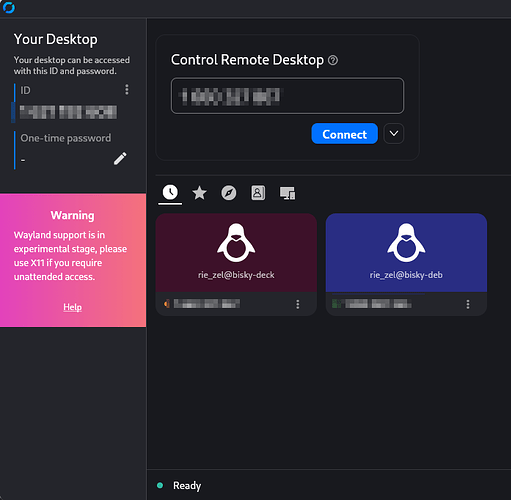This screenshot has height=500, width=511.
Task: Select the rie_zel@bisky-deb session card
Action: point(406,253)
